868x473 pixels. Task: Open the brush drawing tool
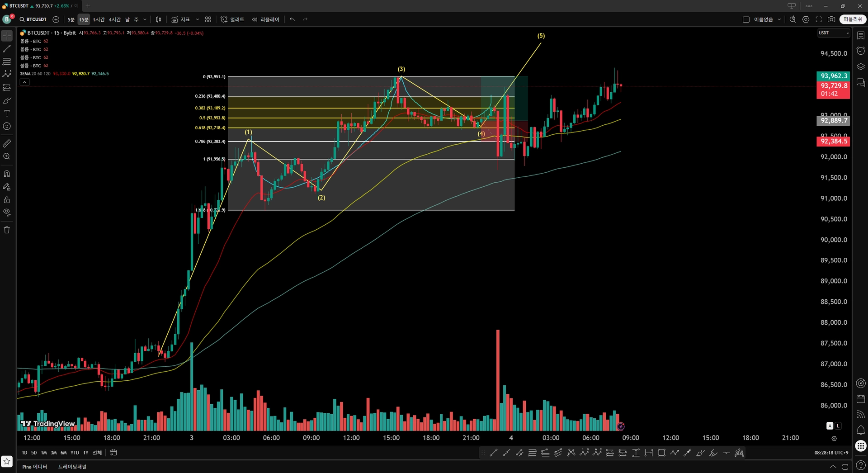pos(7,100)
